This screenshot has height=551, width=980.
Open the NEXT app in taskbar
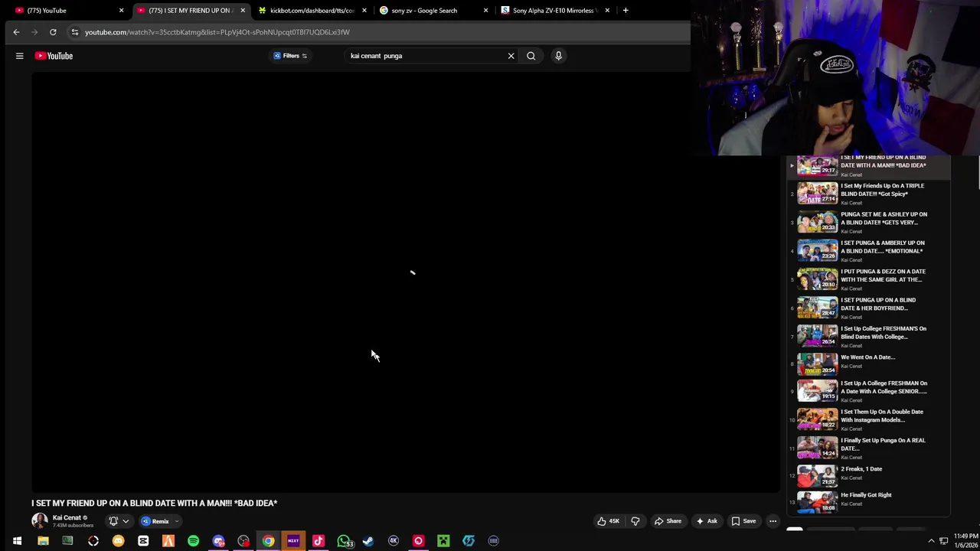(293, 541)
